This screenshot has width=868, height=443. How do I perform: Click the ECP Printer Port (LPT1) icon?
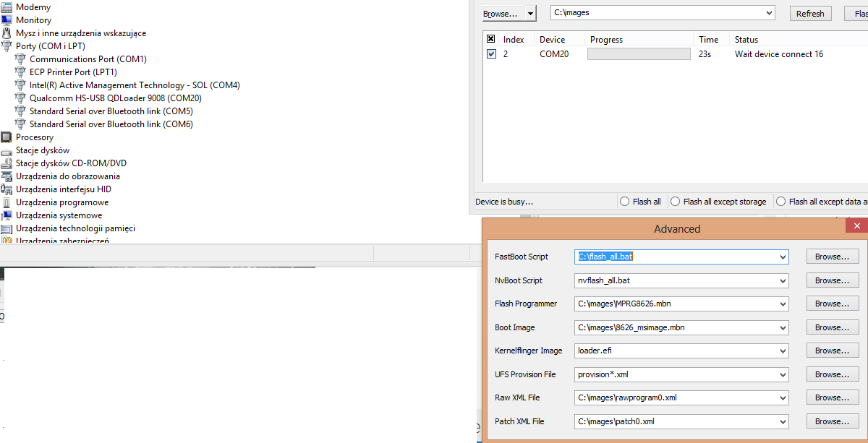tap(20, 72)
